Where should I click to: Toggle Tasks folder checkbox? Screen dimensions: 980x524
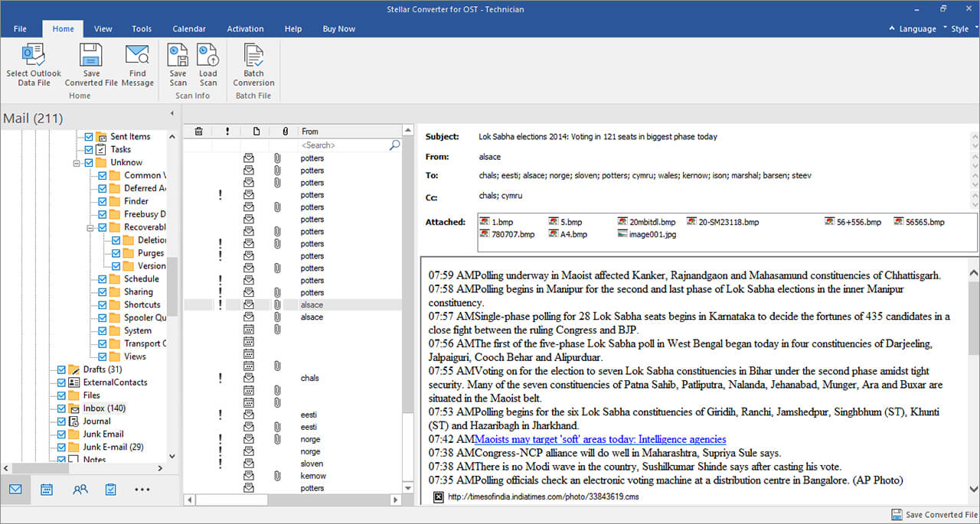click(x=89, y=150)
